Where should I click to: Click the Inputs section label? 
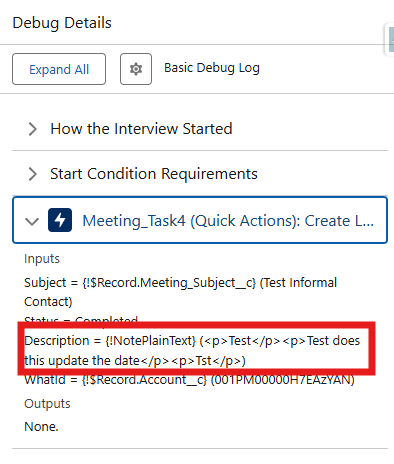coord(42,259)
